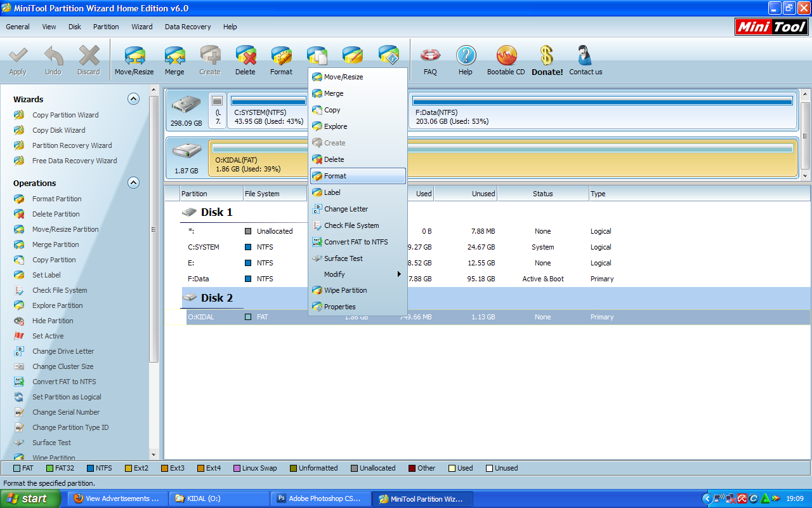Open the Partition menu in menu bar
812x508 pixels.
click(x=106, y=27)
